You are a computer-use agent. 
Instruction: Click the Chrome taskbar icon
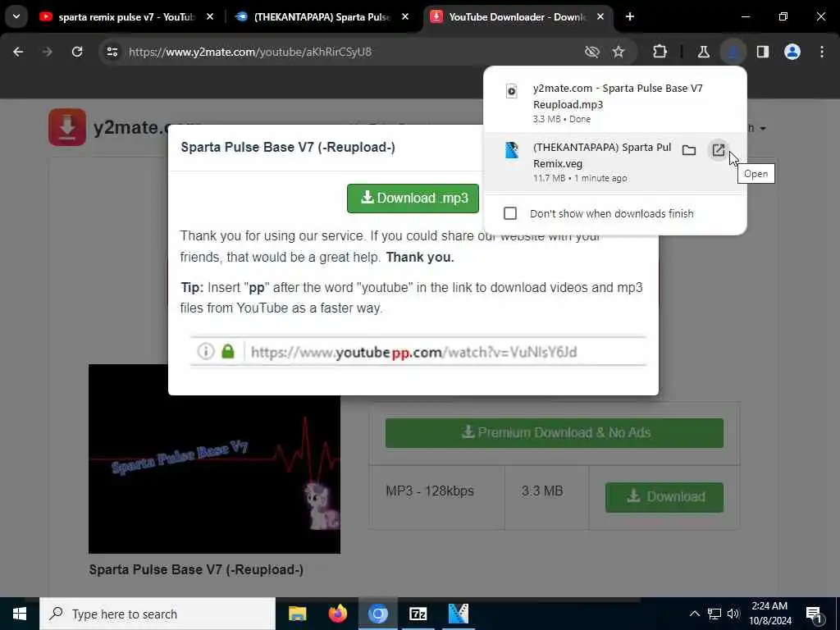point(377,614)
